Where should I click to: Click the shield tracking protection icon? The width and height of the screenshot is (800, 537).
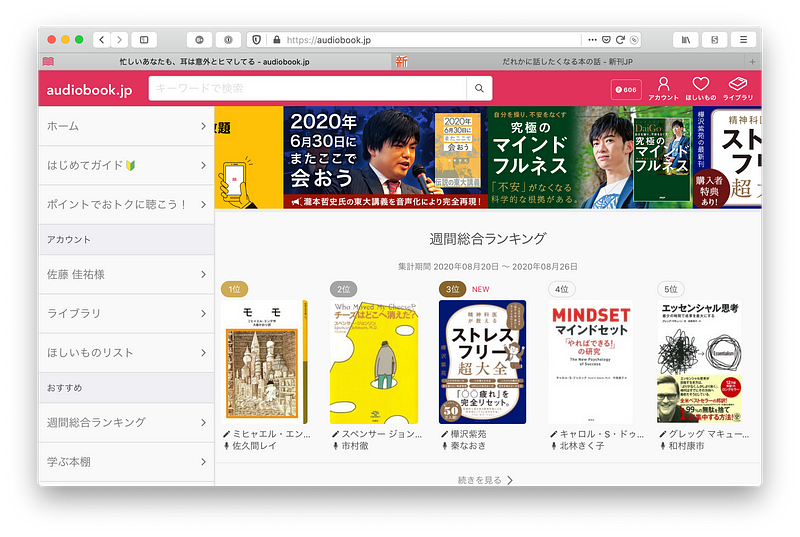(257, 40)
